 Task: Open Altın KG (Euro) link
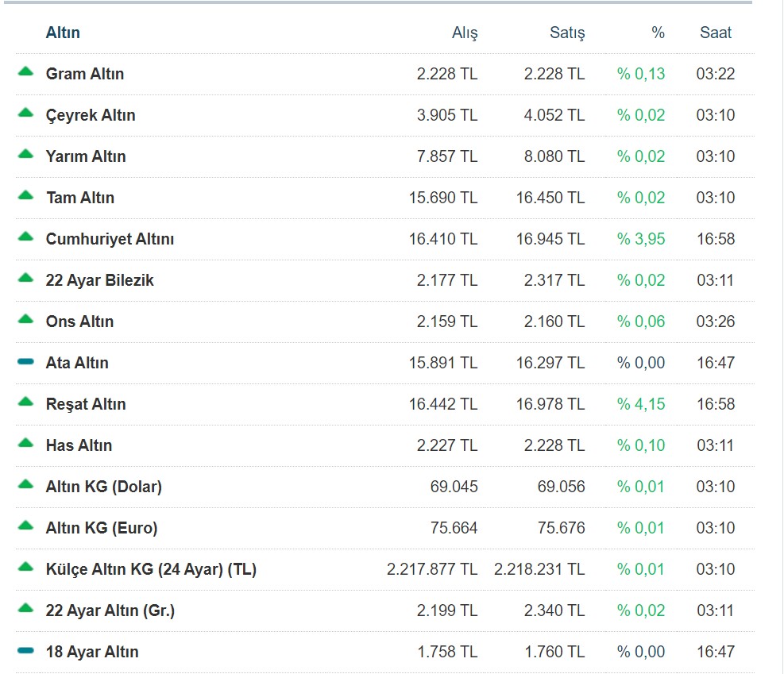click(102, 528)
